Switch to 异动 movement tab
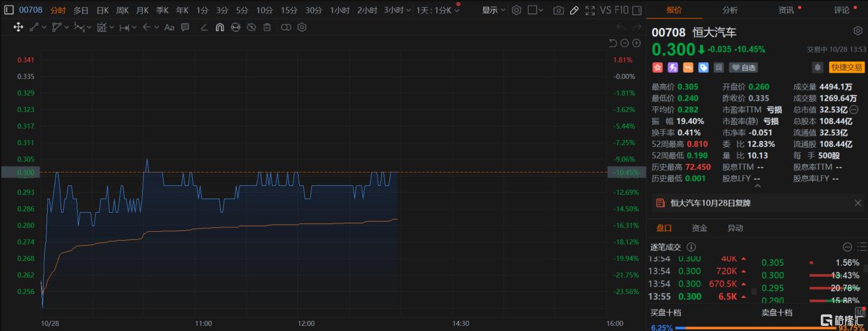This screenshot has width=868, height=331. 735,228
